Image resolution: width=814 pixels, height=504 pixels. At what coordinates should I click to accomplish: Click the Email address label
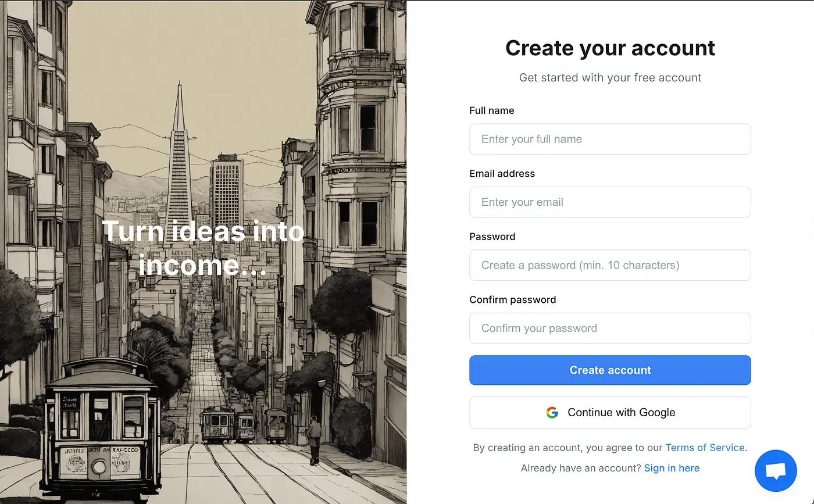coord(502,173)
